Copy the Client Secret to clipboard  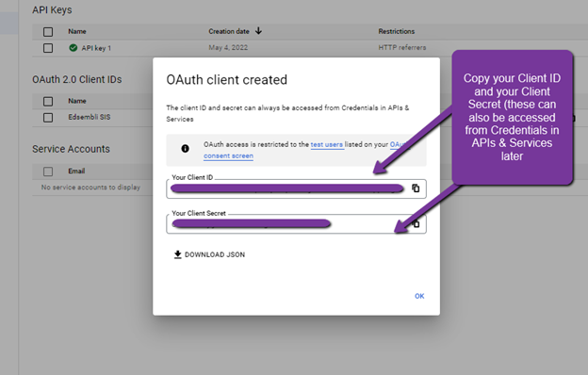click(x=416, y=224)
